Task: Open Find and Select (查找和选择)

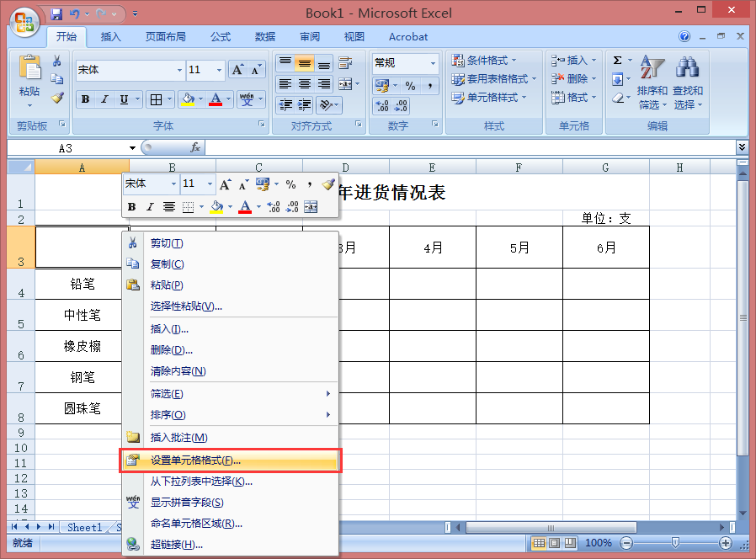Action: [688, 83]
